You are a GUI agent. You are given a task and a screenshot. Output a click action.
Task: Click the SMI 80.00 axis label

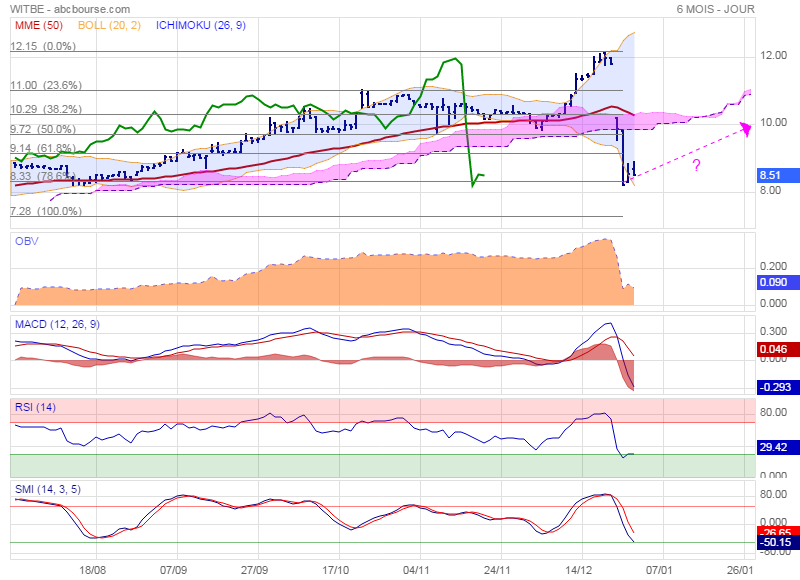tap(773, 494)
